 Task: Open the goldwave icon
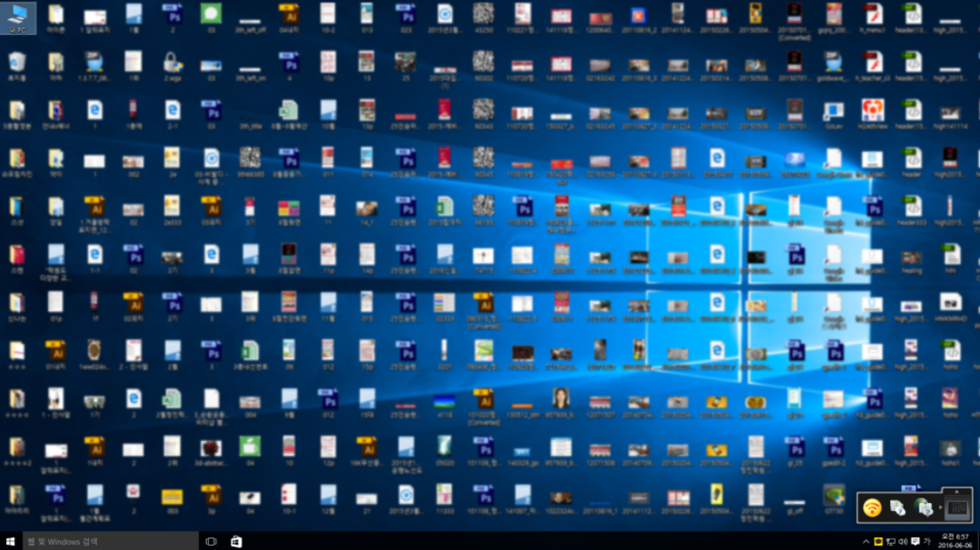pos(834,67)
